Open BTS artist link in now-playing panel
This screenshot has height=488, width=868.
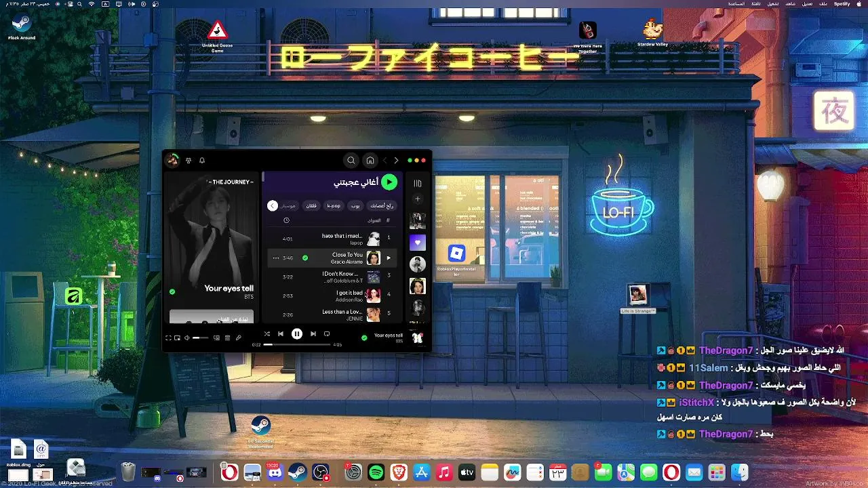[x=249, y=297]
